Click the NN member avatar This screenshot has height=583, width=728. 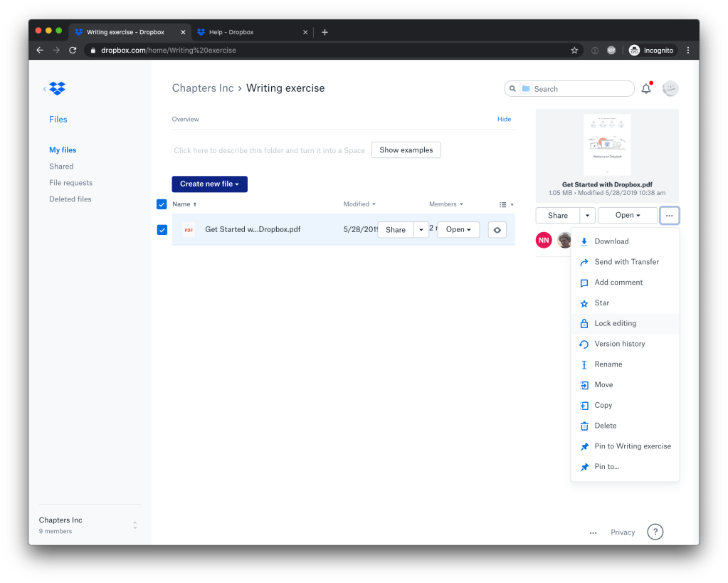tap(544, 240)
